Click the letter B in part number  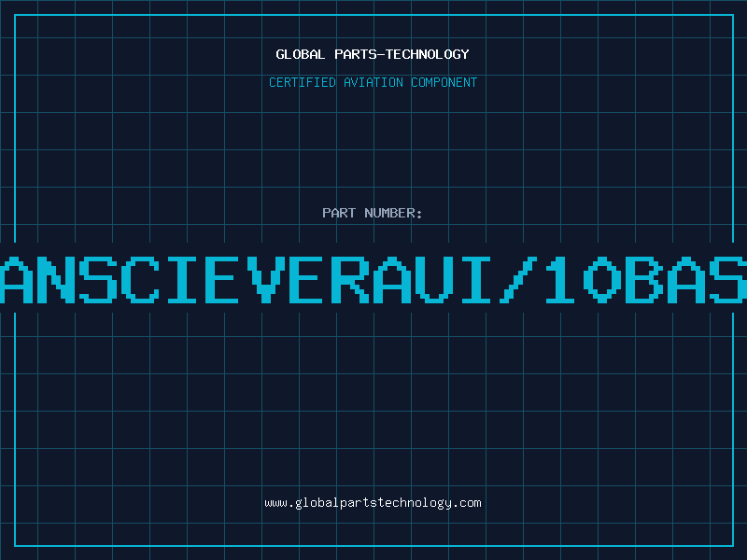tap(644, 279)
